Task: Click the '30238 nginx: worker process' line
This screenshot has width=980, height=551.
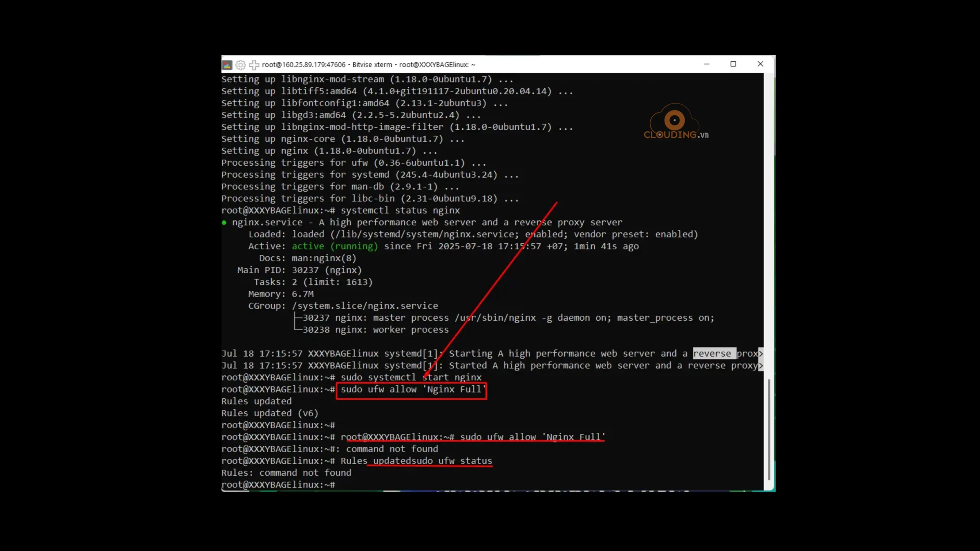Action: click(x=371, y=329)
